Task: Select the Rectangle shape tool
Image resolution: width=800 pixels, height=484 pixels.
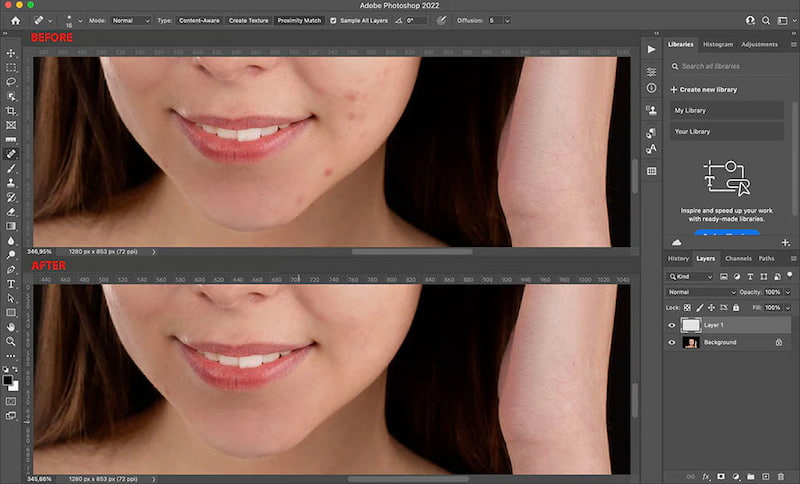Action: pyautogui.click(x=11, y=312)
